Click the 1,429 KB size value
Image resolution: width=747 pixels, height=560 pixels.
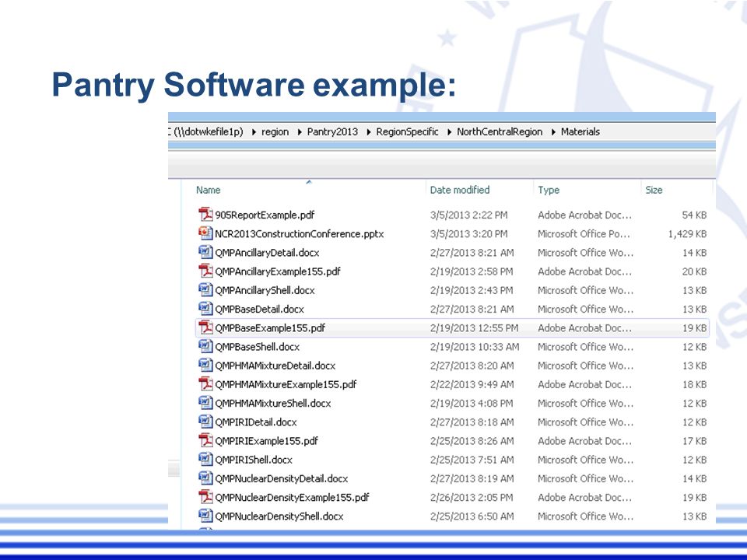[687, 234]
